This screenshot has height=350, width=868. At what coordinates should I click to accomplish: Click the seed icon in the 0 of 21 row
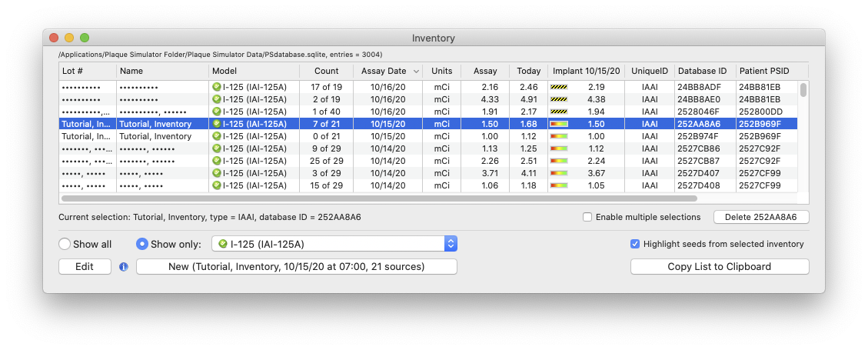217,136
